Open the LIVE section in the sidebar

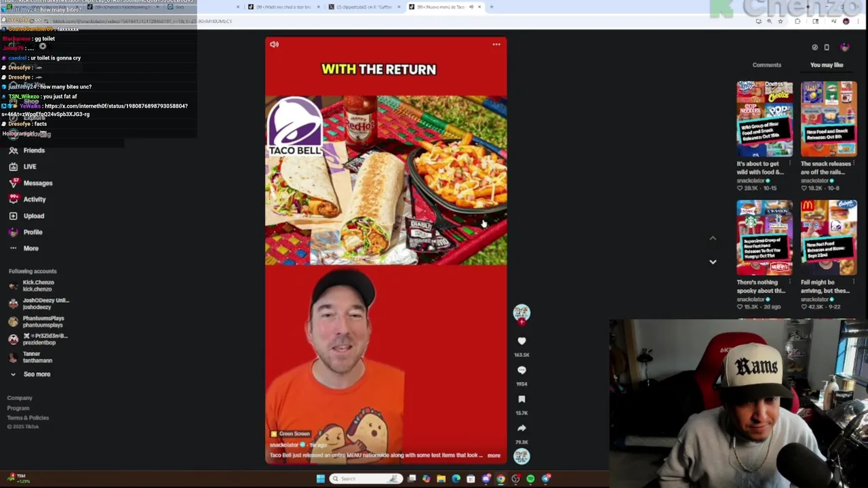(23, 167)
